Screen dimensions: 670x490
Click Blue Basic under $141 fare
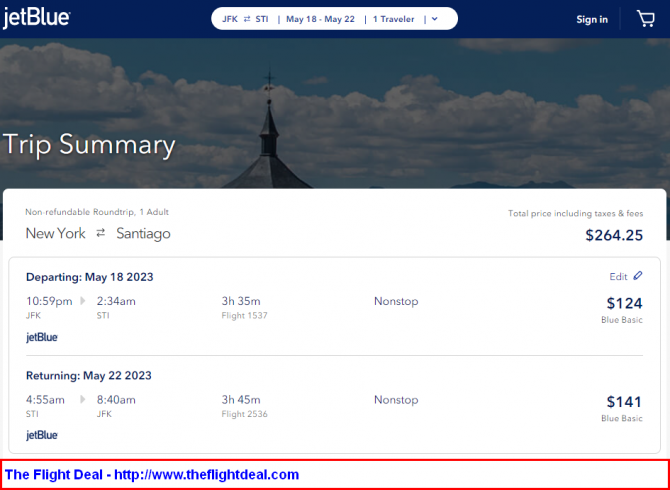(x=622, y=418)
